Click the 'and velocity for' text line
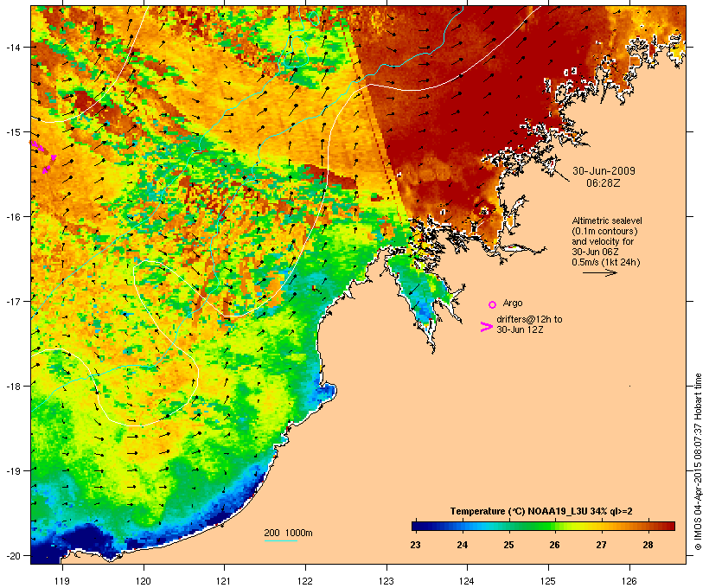The width and height of the screenshot is (709, 588). click(603, 241)
